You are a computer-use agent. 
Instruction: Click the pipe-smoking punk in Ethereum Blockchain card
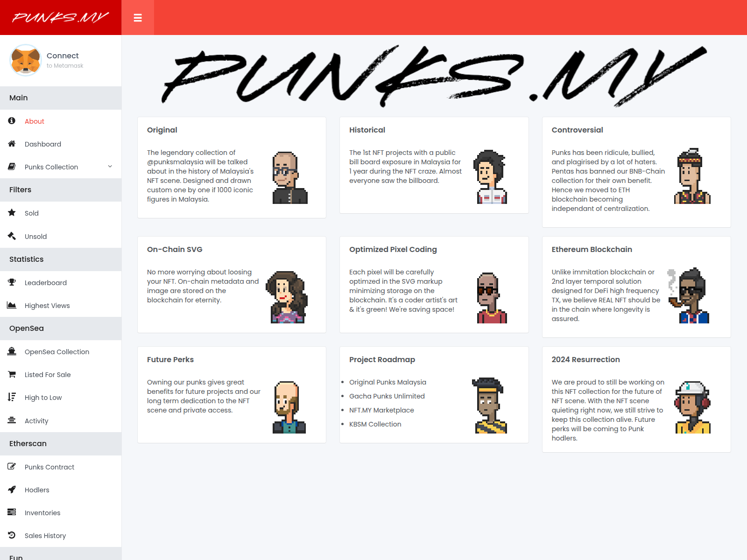688,295
